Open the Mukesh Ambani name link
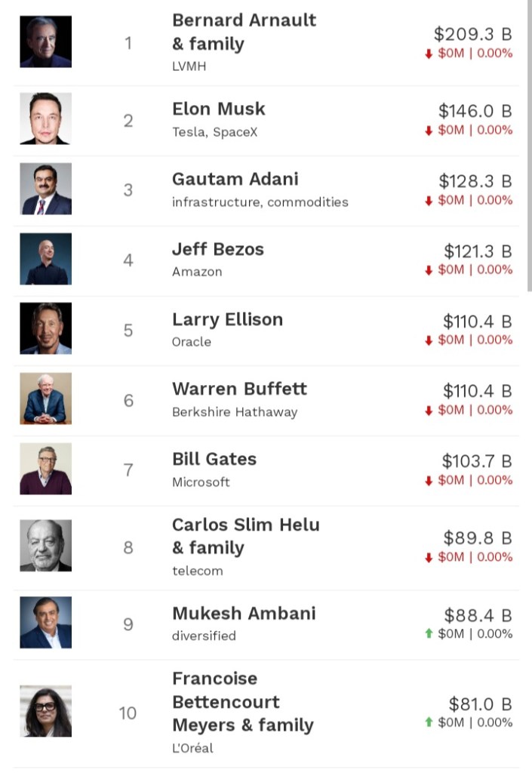Viewport: 532px width, 773px height. pyautogui.click(x=244, y=613)
